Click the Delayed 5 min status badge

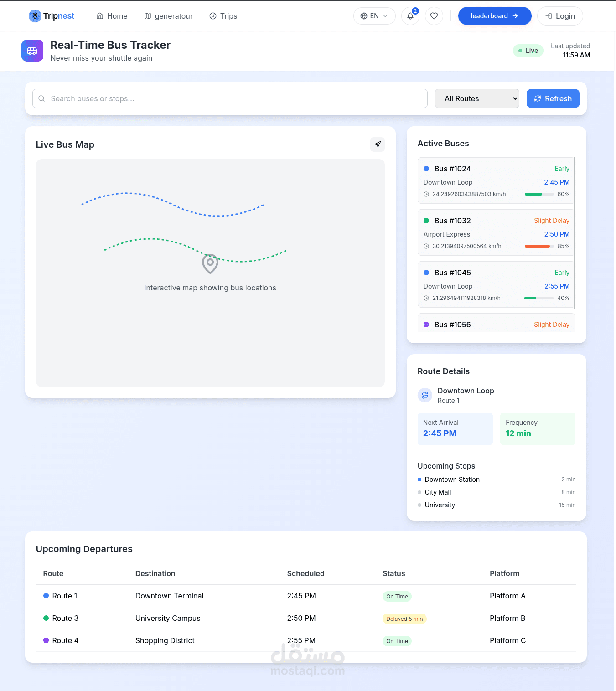point(404,619)
